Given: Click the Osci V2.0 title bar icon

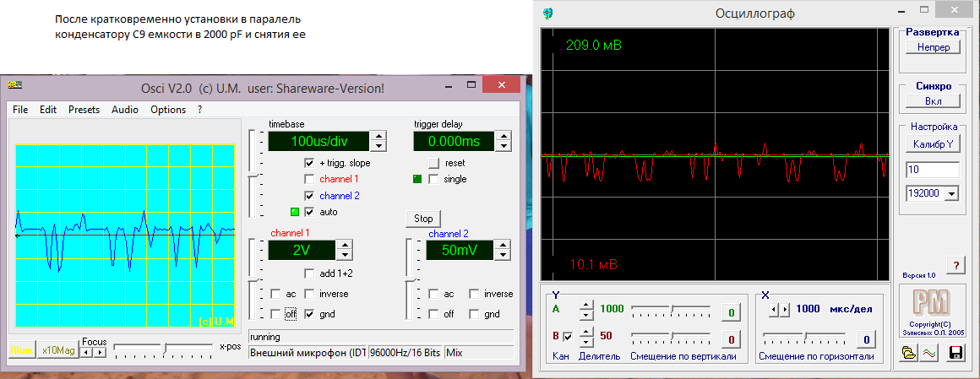Looking at the screenshot, I should [x=14, y=87].
